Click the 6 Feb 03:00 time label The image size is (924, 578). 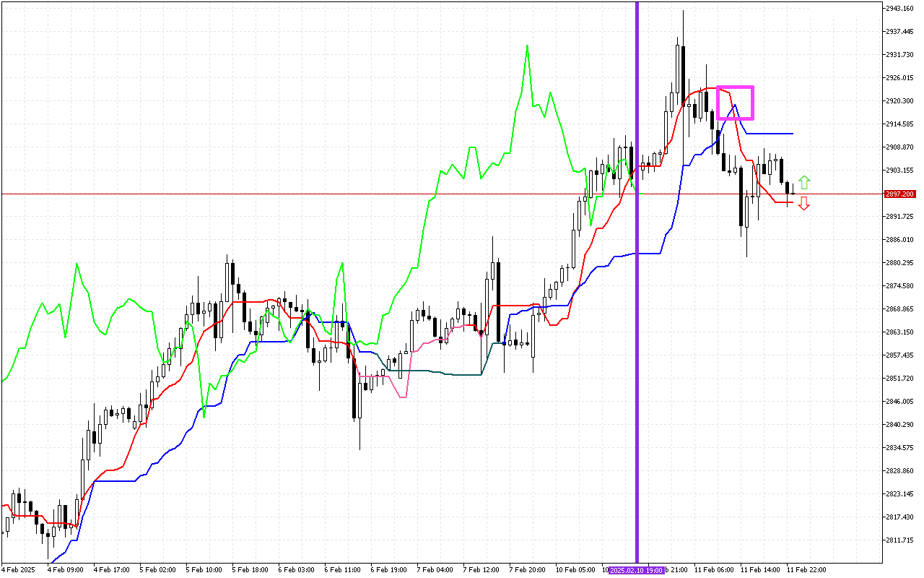click(297, 570)
